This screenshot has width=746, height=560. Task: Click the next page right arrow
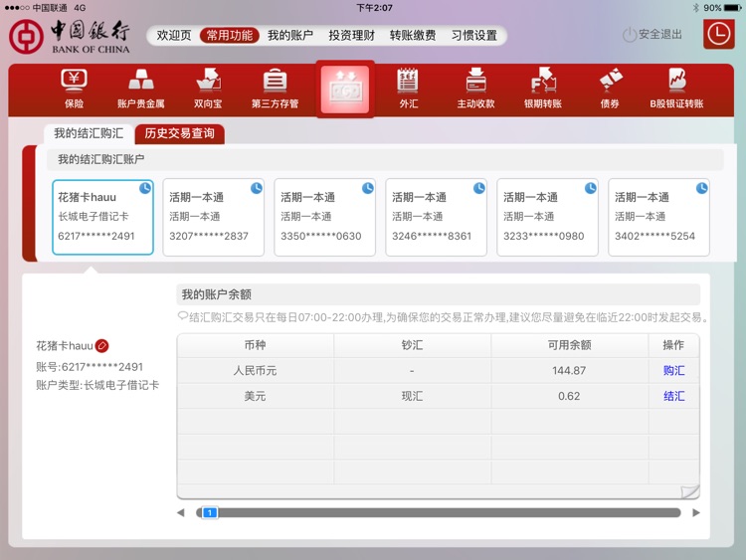pyautogui.click(x=696, y=513)
